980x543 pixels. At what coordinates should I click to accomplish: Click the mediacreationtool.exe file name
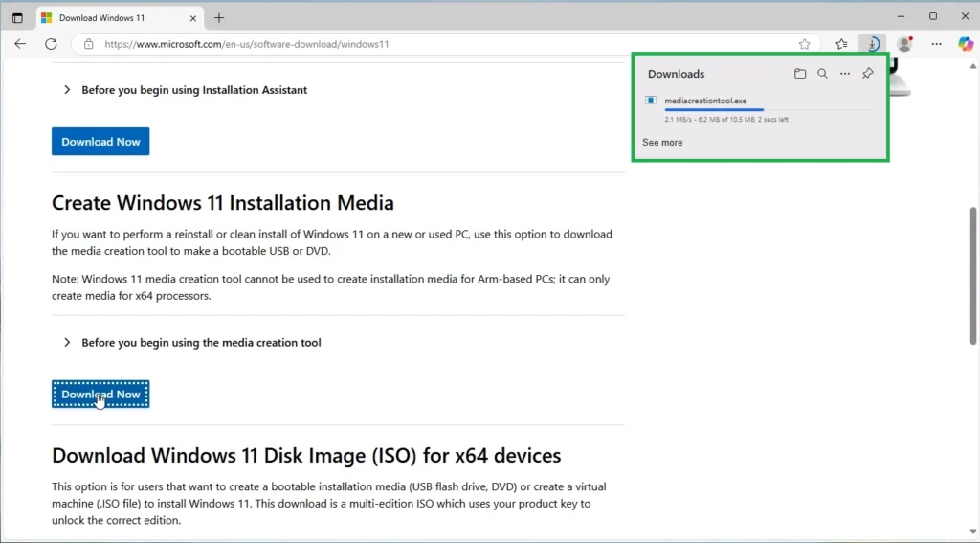705,101
